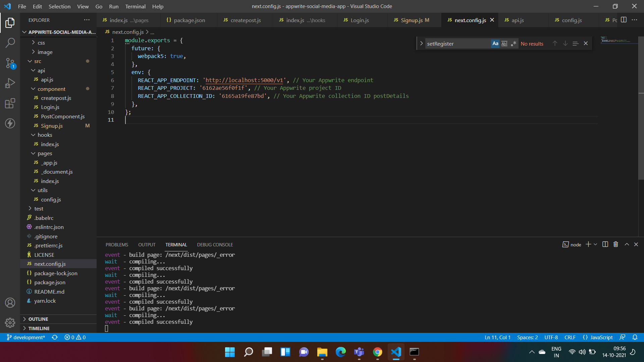644x362 pixels.
Task: Split the terminal panel
Action: [x=605, y=244]
